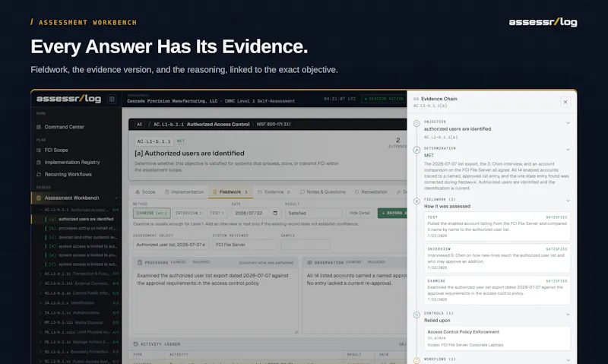Open the Notes & Questions tab
Image resolution: width=608 pixels, height=364 pixels.
click(x=322, y=192)
